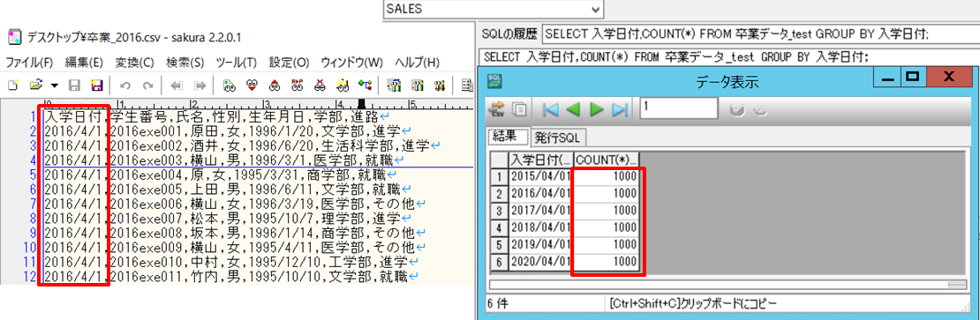Find previous match (up arrow binoculars)

[x=275, y=85]
